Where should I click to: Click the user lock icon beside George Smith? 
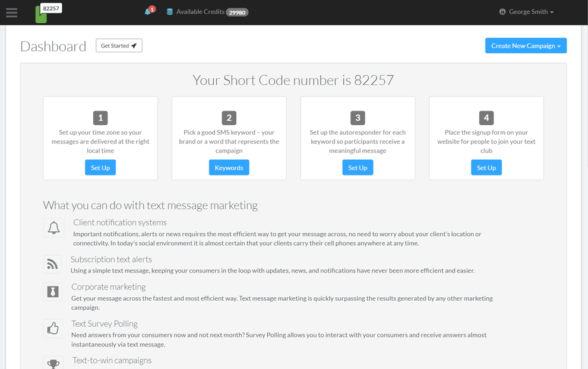tap(502, 12)
